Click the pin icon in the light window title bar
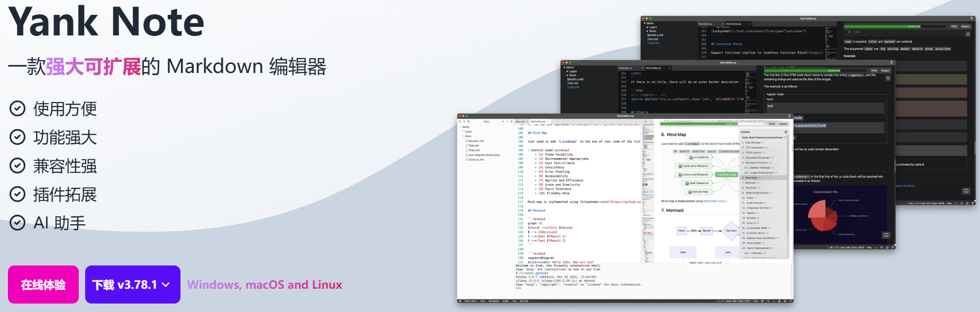The height and width of the screenshot is (312, 980). [x=789, y=116]
